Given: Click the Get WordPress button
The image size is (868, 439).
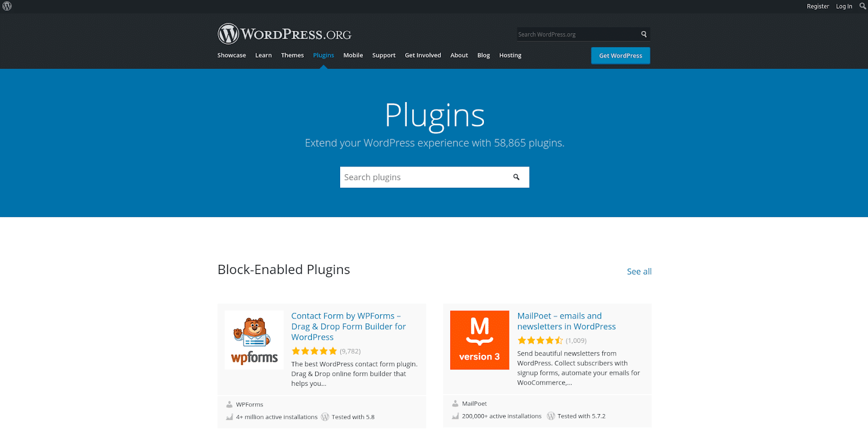Looking at the screenshot, I should 621,56.
